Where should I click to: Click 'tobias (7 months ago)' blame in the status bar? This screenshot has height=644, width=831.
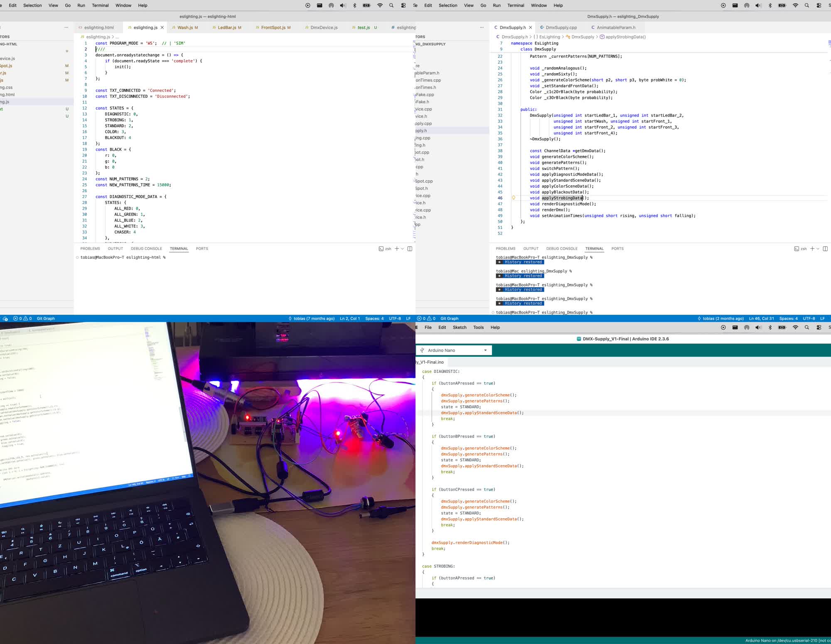[x=314, y=318]
